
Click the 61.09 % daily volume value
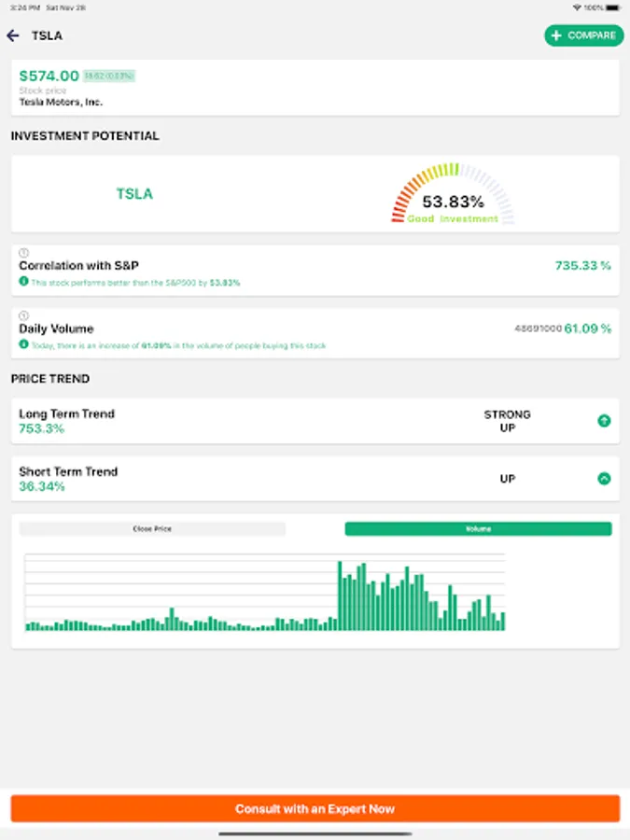(588, 329)
